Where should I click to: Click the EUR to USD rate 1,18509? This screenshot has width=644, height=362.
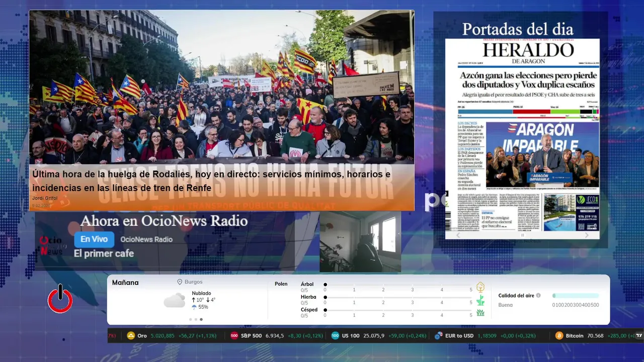[x=487, y=335]
